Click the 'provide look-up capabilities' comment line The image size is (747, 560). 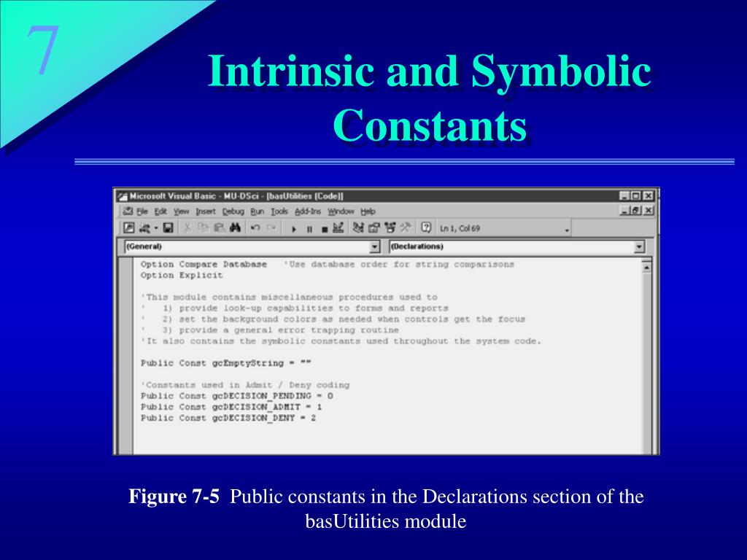pos(295,308)
